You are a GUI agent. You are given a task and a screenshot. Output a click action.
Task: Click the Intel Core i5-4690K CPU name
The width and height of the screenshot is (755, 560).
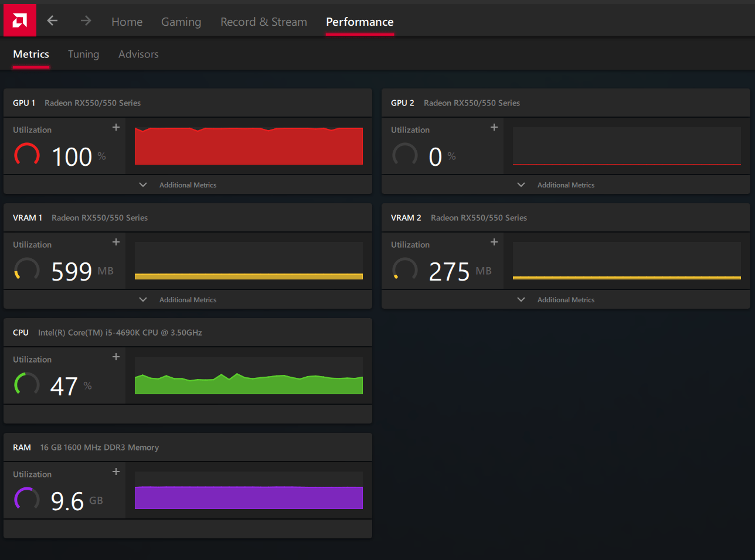(120, 332)
